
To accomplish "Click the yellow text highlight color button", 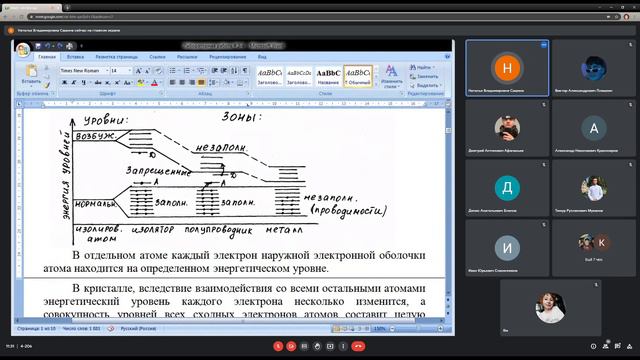I will coord(140,82).
